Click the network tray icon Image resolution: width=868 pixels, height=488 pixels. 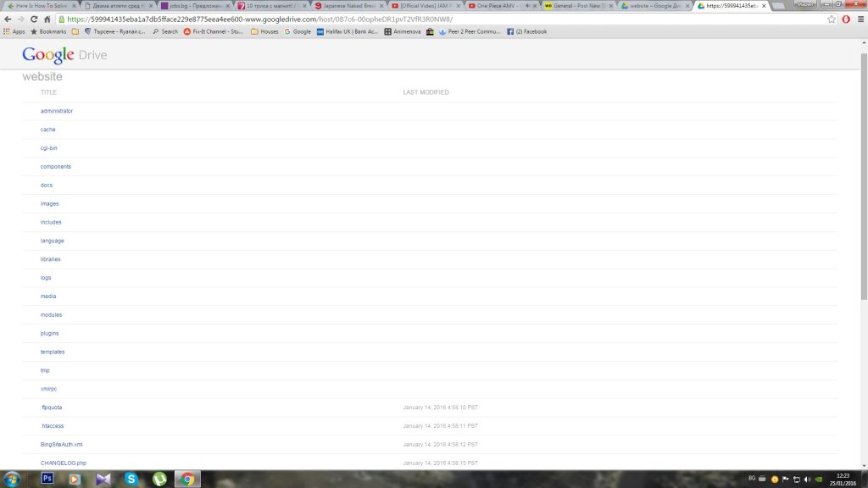tap(797, 480)
